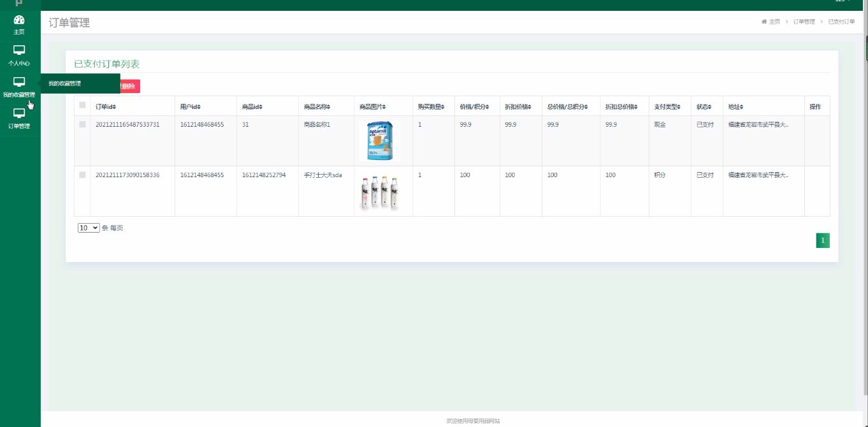
Task: Toggle the select-all checkbox in table header
Action: pos(82,105)
